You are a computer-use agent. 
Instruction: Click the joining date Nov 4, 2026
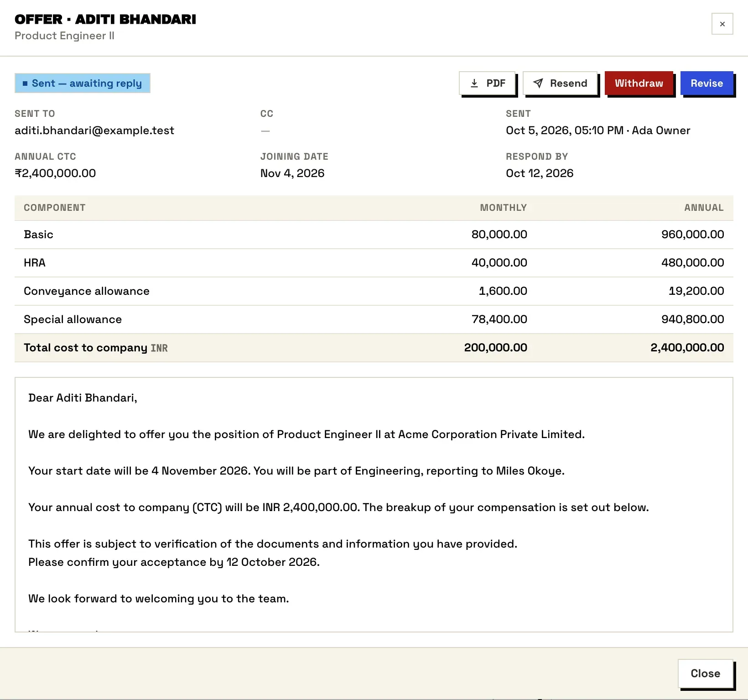(292, 173)
